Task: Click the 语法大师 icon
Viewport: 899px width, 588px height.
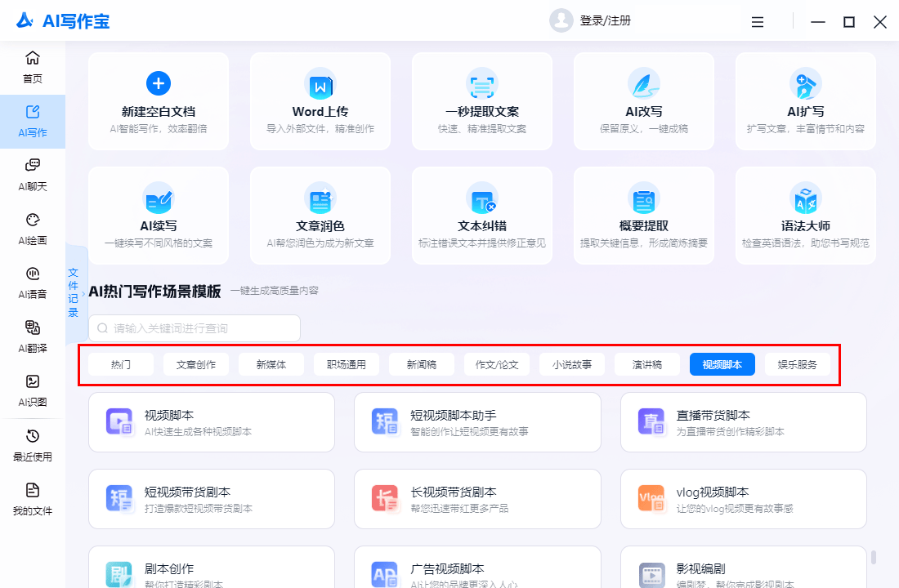Action: pos(805,198)
